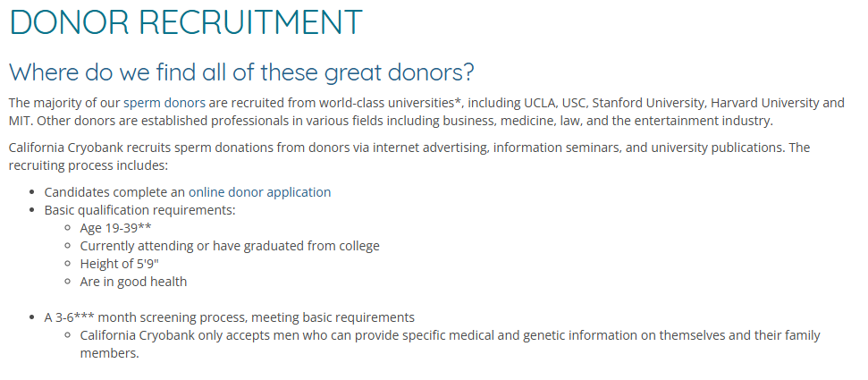
Task: Select the "Are in good health" item
Action: point(133,282)
